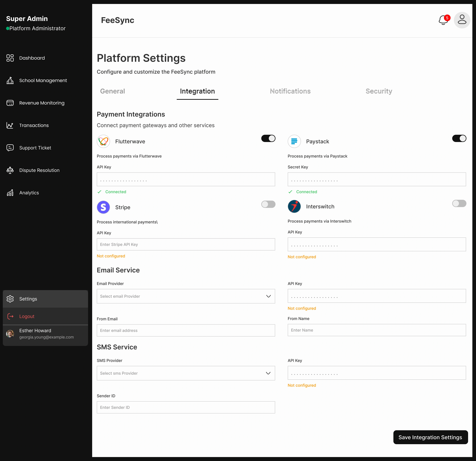Image resolution: width=476 pixels, height=461 pixels.
Task: Click the Support Ticket chat icon
Action: (10, 148)
